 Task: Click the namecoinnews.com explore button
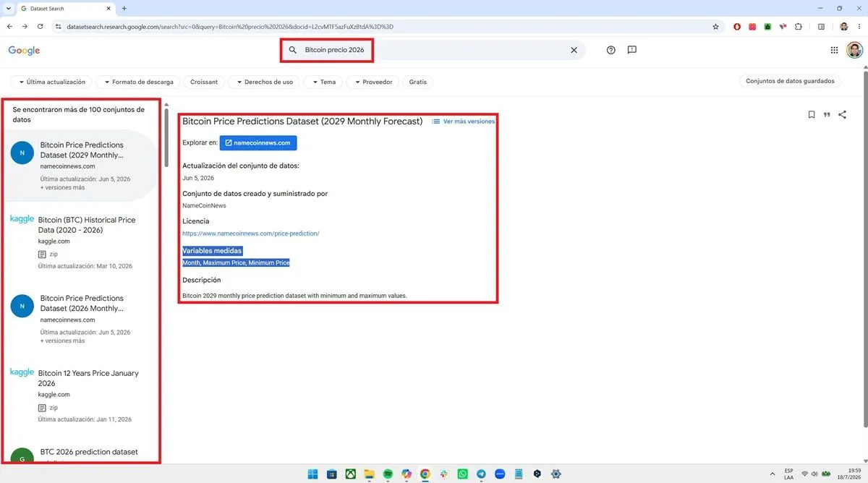pos(258,142)
